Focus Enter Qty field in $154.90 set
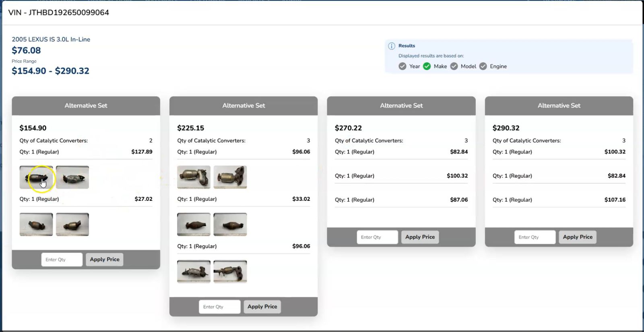Viewport: 644px width, 332px height. click(62, 260)
